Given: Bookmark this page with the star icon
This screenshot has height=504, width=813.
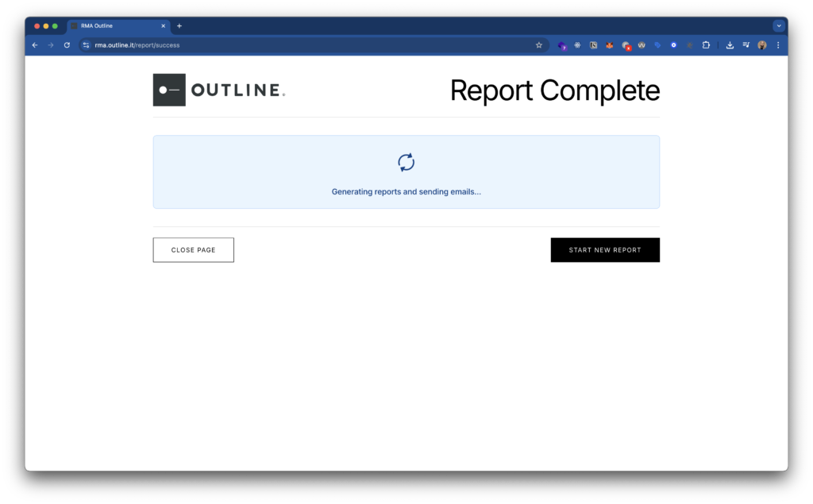Looking at the screenshot, I should point(539,45).
